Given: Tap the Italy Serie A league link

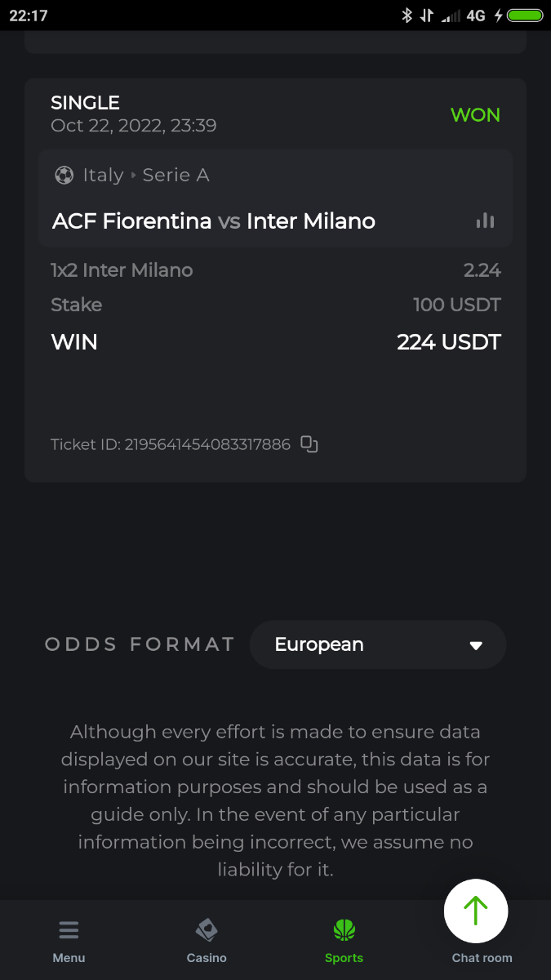Looking at the screenshot, I should click(147, 175).
